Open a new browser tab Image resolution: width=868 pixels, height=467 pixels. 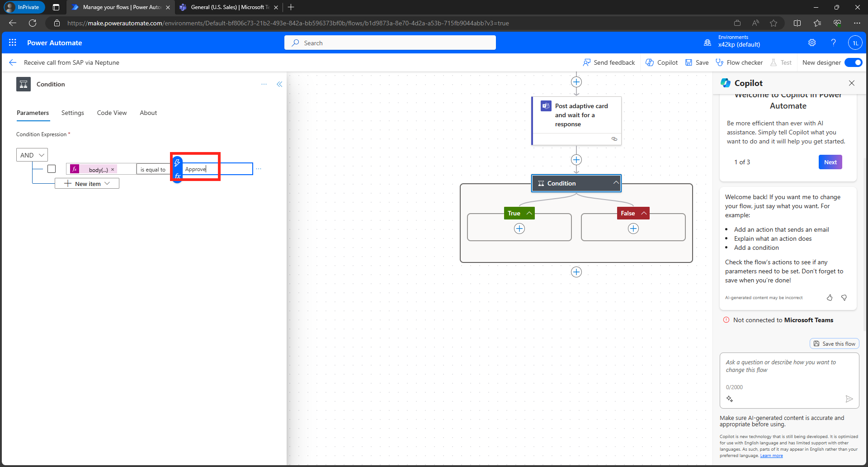coord(291,7)
